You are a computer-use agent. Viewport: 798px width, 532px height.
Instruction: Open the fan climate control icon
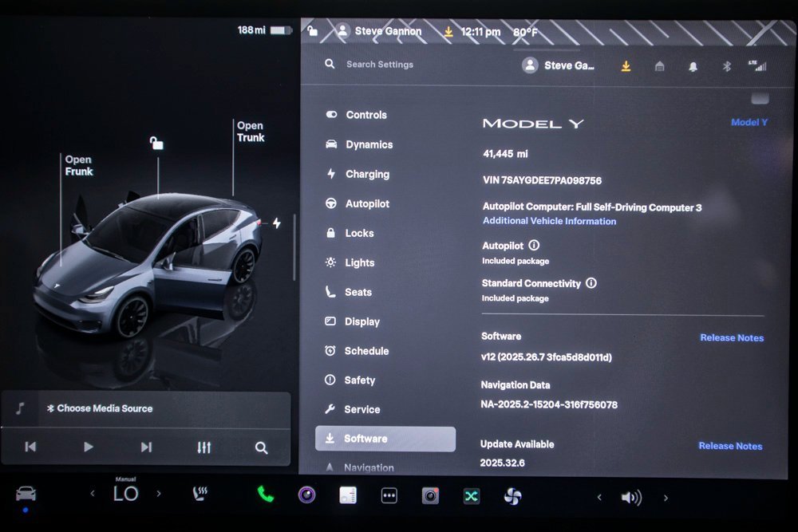[512, 496]
